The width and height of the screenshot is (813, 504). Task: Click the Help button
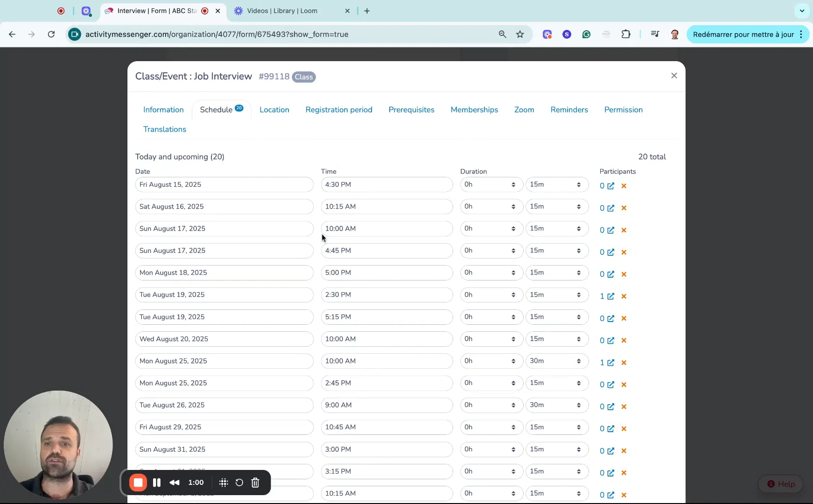(x=781, y=484)
